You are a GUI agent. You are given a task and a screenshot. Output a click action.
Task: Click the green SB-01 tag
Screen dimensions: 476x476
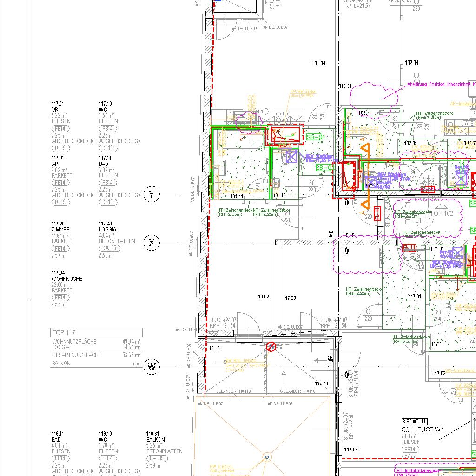pos(315,137)
